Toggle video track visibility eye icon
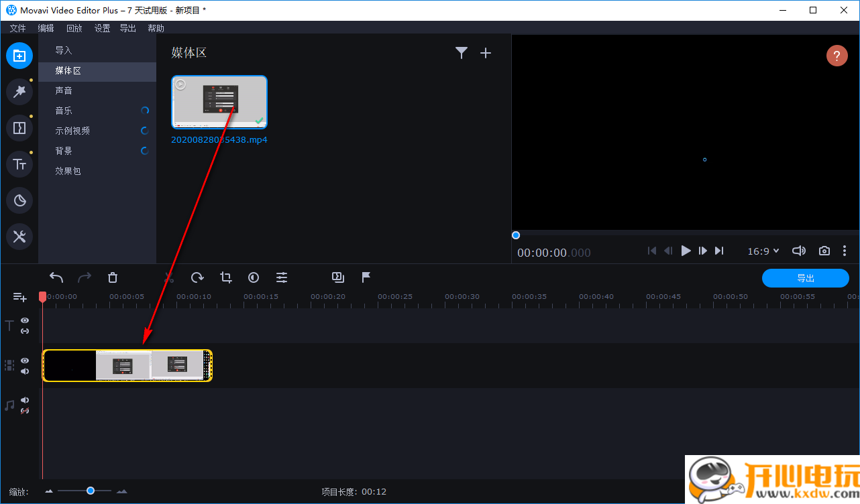Screen dimensions: 860x504 pos(25,361)
